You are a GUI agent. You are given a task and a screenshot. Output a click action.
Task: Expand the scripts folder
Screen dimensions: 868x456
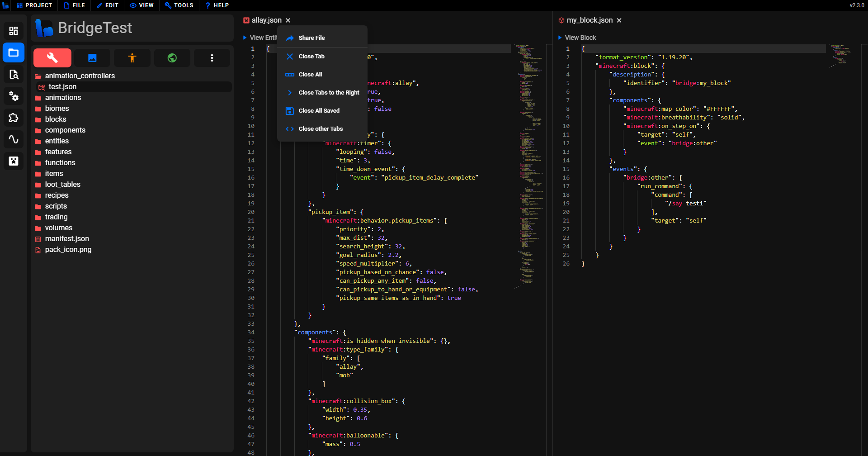point(56,206)
